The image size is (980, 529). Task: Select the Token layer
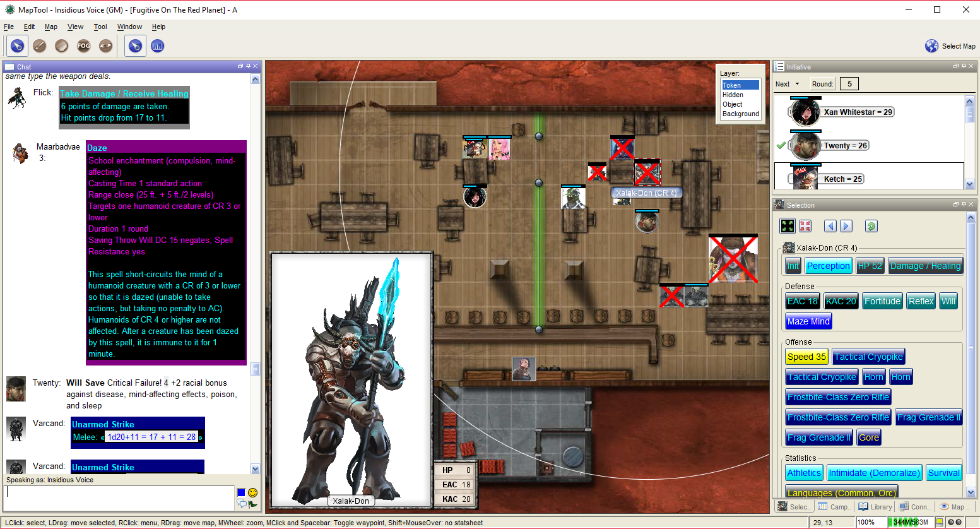click(740, 85)
